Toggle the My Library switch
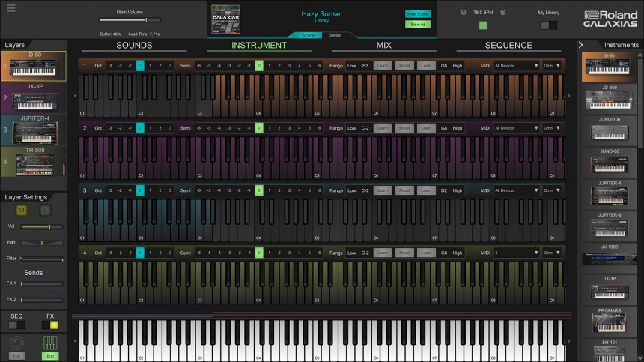This screenshot has height=362, width=644. click(549, 25)
